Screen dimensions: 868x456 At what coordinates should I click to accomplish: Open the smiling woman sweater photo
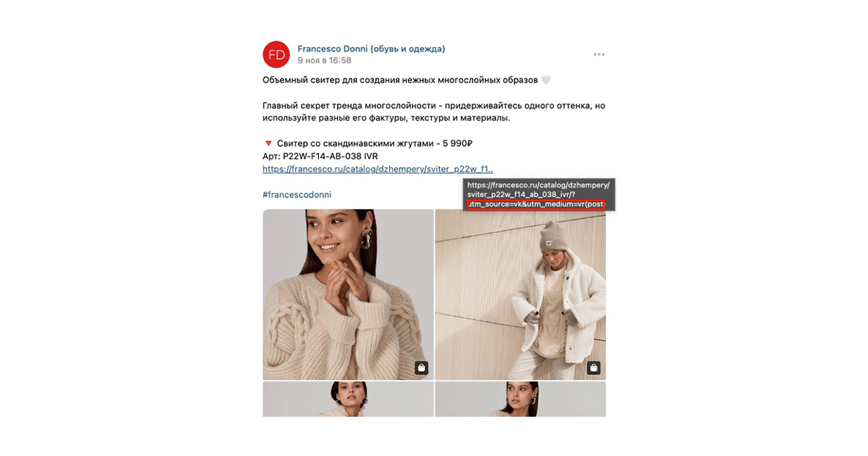click(348, 295)
